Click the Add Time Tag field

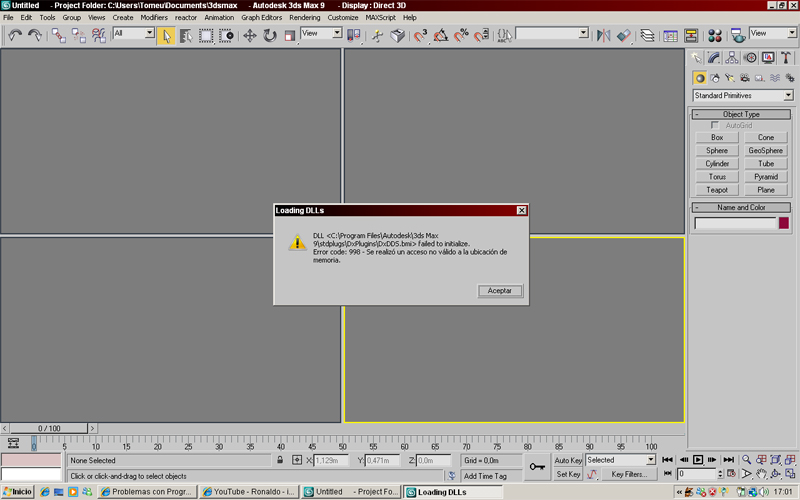pyautogui.click(x=490, y=476)
